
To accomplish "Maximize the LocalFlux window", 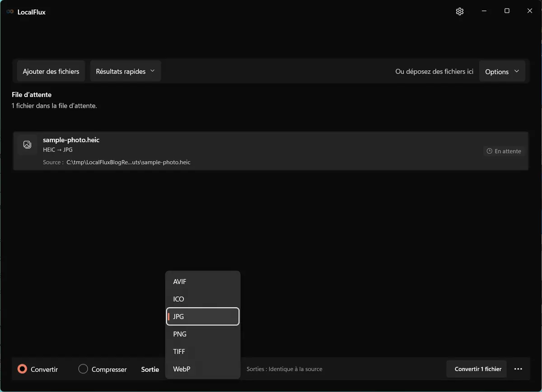I will 507,11.
